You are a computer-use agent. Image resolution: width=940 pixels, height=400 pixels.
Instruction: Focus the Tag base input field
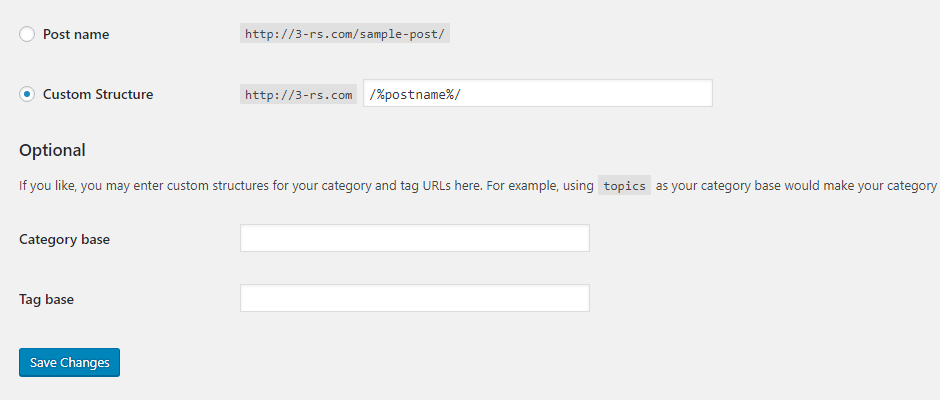[415, 298]
